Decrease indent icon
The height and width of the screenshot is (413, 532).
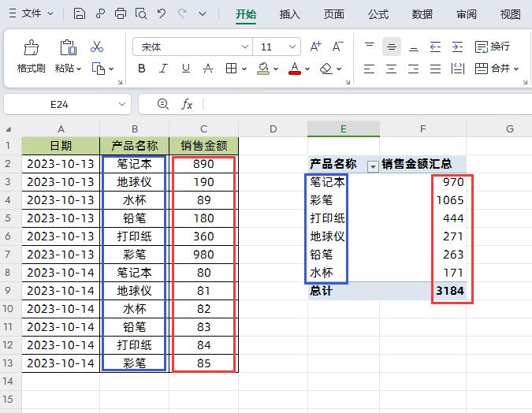(435, 47)
